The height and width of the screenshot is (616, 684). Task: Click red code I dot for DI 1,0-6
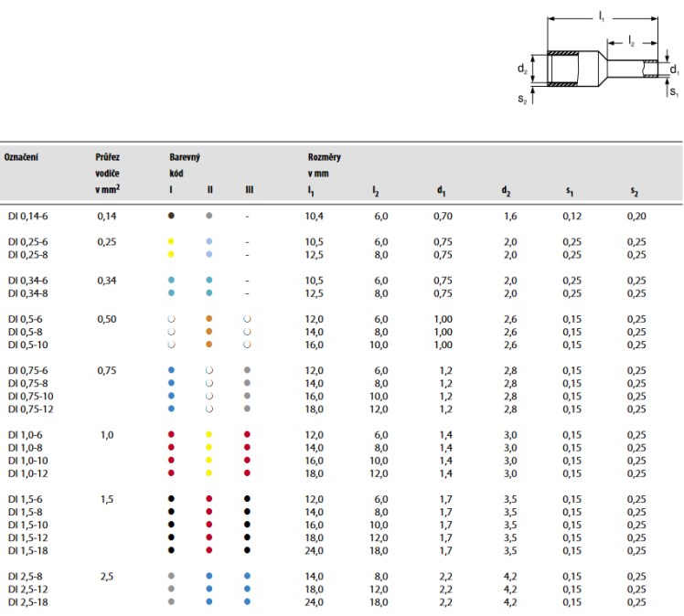click(171, 434)
